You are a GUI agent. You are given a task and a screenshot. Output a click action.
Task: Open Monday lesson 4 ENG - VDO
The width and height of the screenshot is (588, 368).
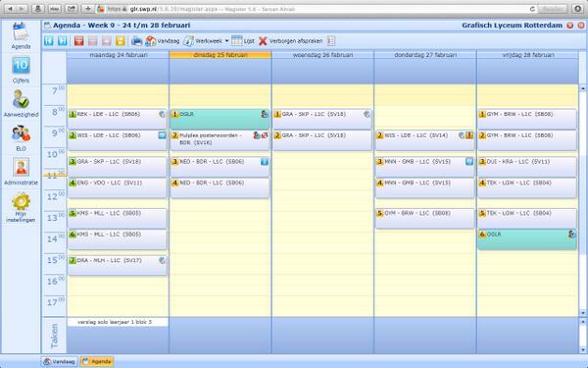(x=118, y=187)
